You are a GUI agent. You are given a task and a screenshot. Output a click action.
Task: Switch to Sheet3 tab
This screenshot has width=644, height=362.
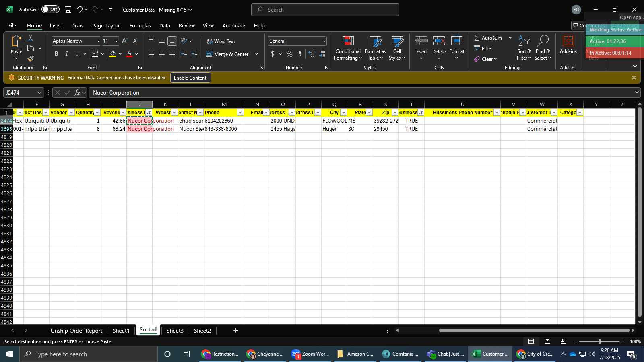pos(175,331)
